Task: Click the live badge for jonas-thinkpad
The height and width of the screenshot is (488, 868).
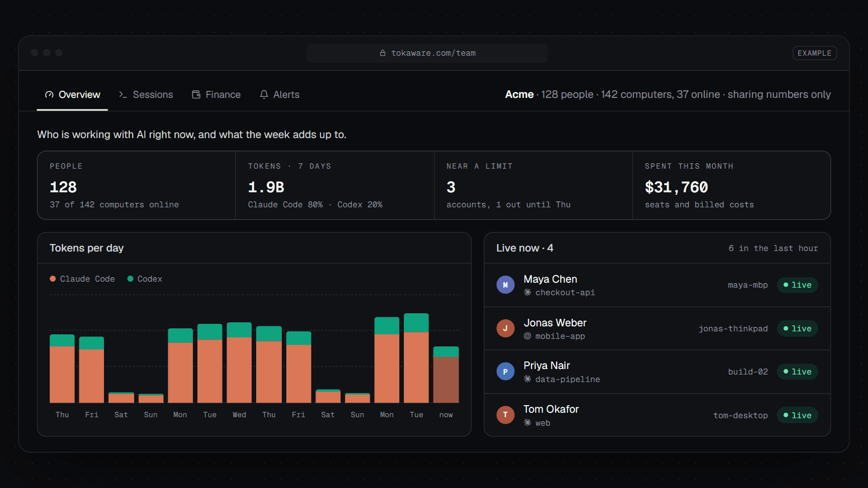Action: coord(797,328)
